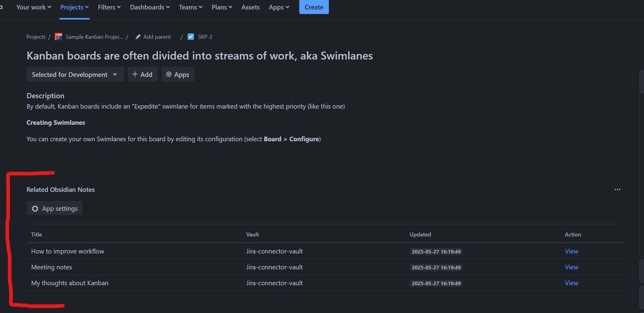View the Meeting notes note
Screen dimensions: 644x313
(x=571, y=267)
